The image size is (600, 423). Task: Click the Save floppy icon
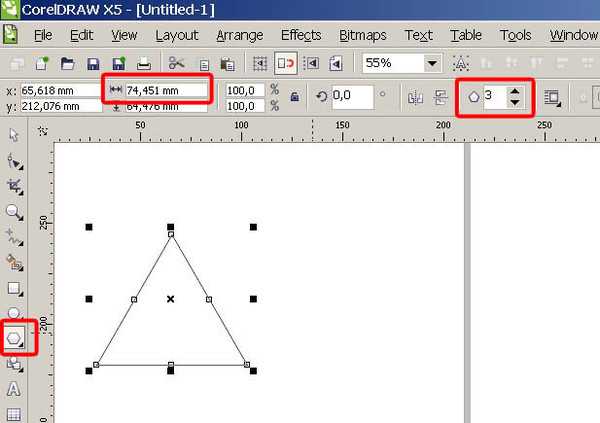tap(93, 64)
